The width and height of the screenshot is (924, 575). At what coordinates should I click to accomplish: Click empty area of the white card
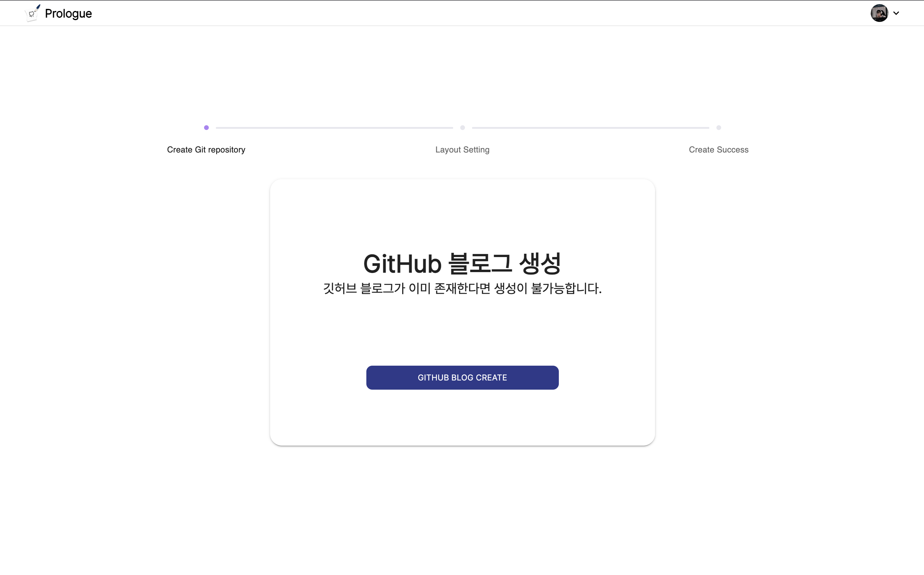[x=462, y=418]
